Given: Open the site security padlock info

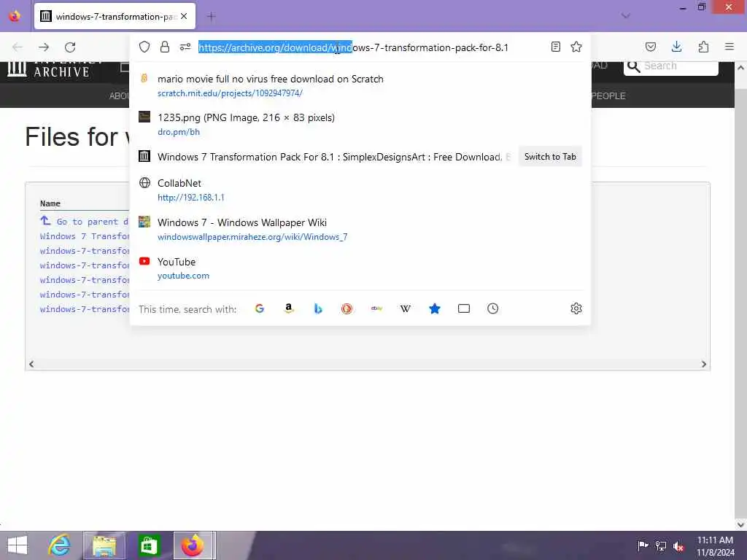Looking at the screenshot, I should click(165, 47).
